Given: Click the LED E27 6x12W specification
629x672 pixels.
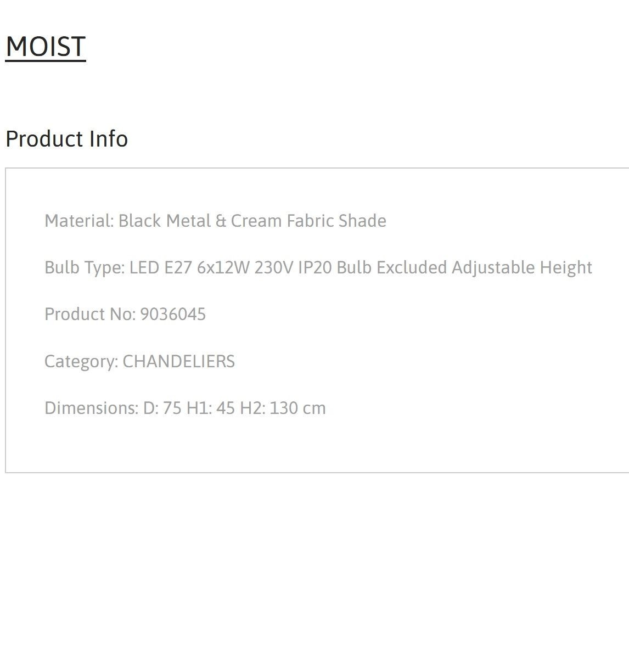Looking at the screenshot, I should (x=189, y=267).
